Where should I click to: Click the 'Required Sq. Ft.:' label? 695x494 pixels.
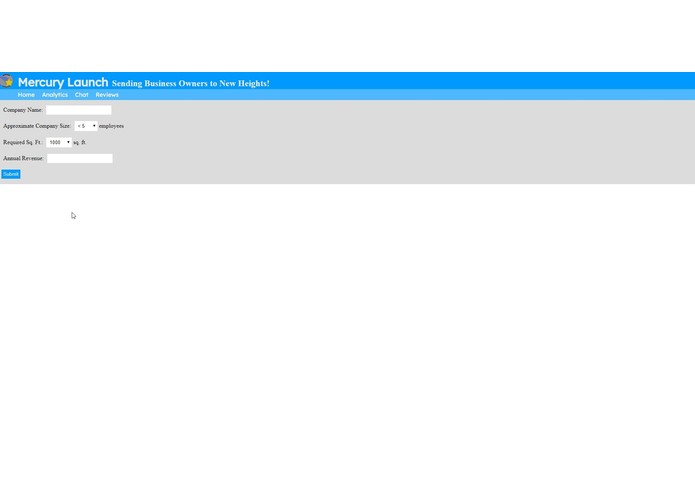point(23,142)
